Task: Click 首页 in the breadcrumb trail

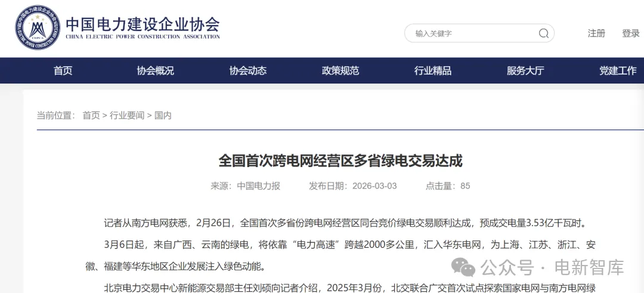Action: point(91,116)
